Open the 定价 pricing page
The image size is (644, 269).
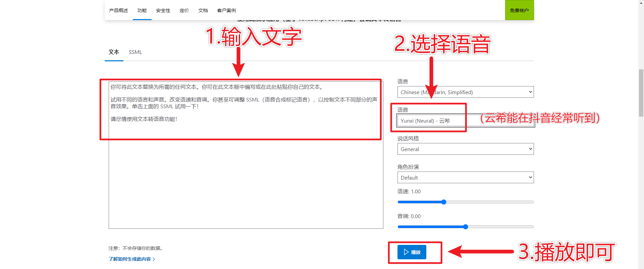(x=184, y=10)
